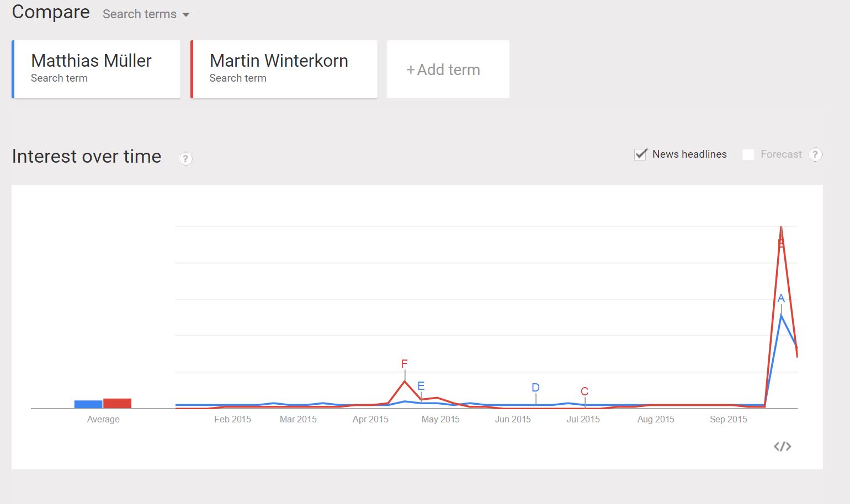Click the embed code icon

782,446
